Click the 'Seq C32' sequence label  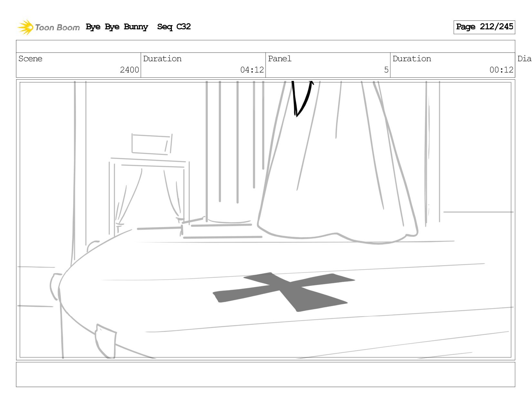174,27
